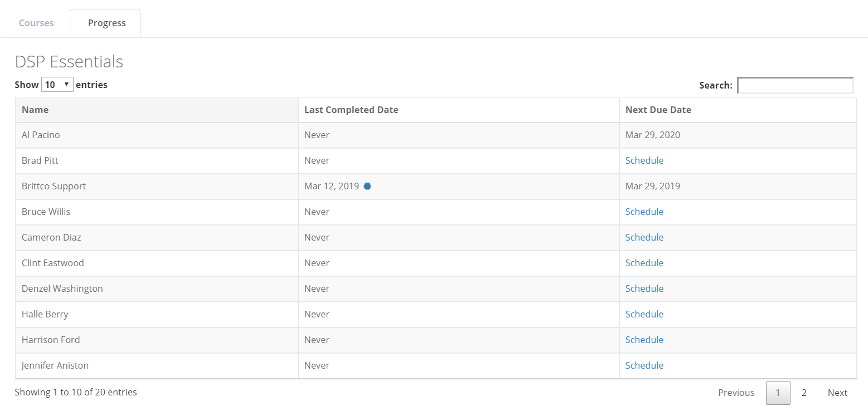Image resolution: width=868 pixels, height=411 pixels.
Task: Click the blue badge icon beside Mar 12, 2019
Action: (x=367, y=187)
